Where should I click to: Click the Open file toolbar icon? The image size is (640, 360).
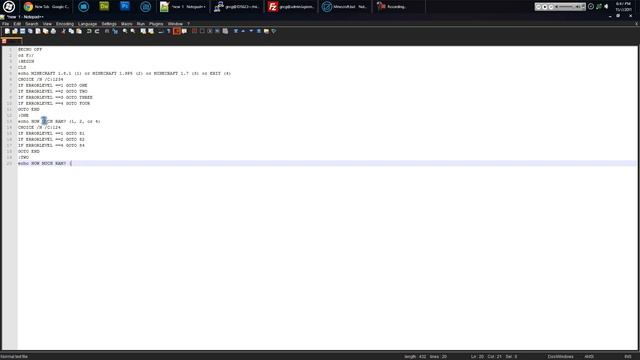[x=15, y=31]
